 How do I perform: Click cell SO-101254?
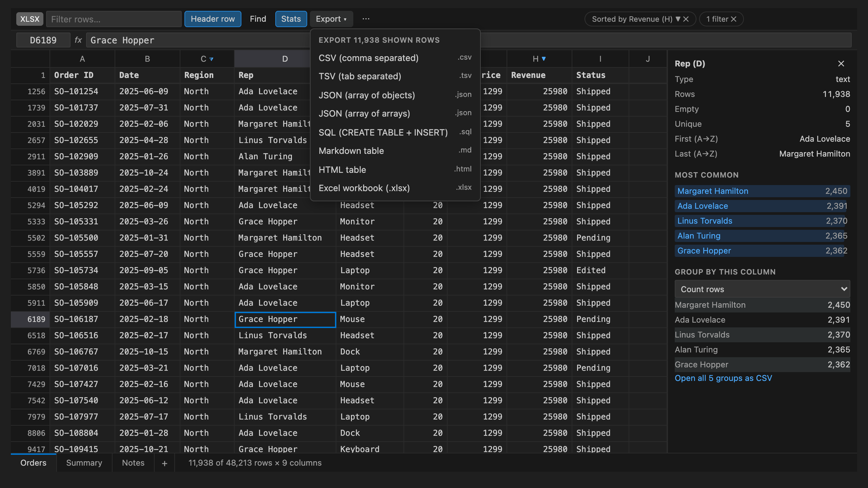[82, 91]
